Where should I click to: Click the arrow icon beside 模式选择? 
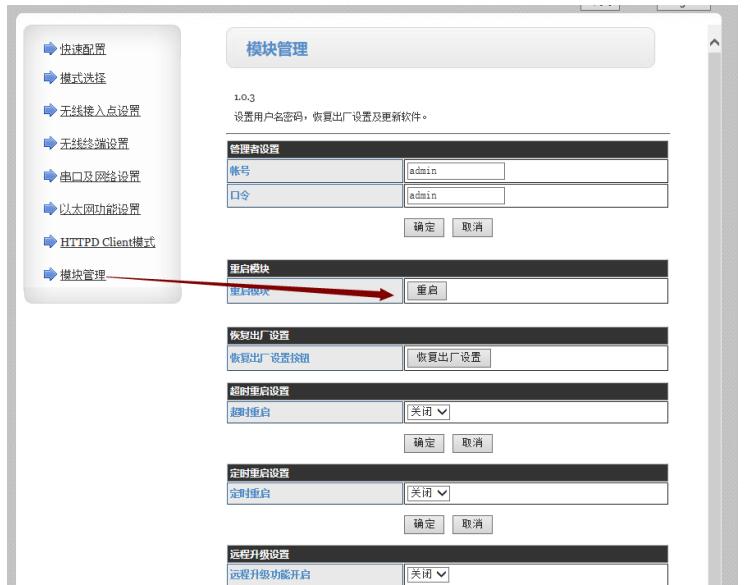click(x=50, y=78)
